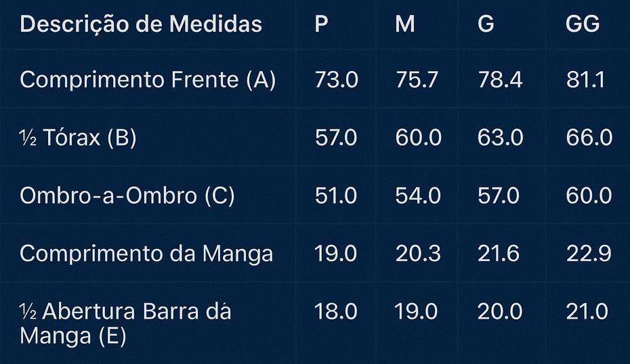
Task: Select the 81.1 cell in the GG column
Action: click(586, 80)
